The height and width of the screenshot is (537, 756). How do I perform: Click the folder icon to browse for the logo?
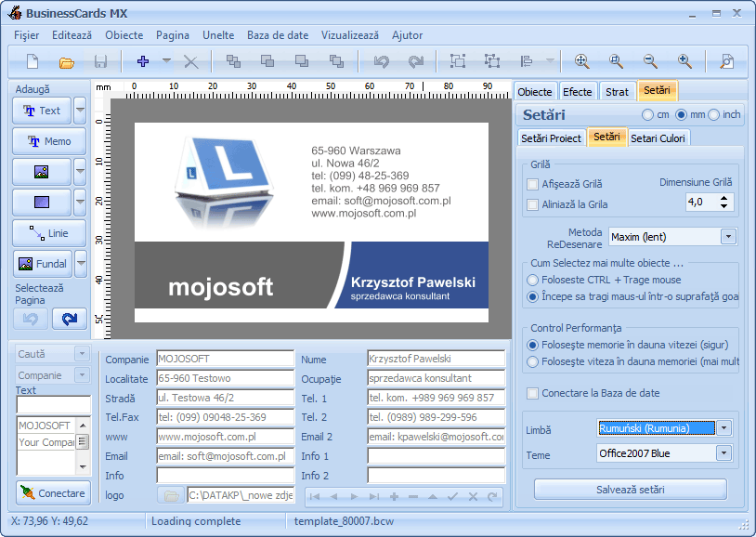(171, 495)
